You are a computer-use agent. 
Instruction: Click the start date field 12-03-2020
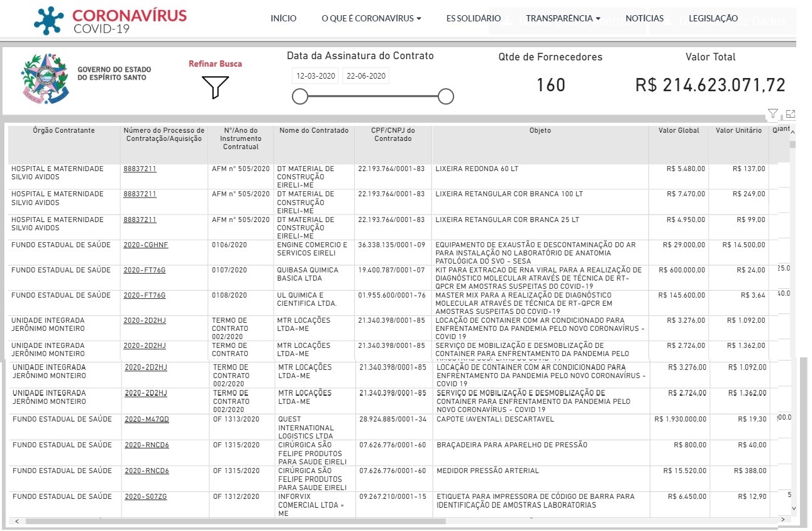click(314, 76)
